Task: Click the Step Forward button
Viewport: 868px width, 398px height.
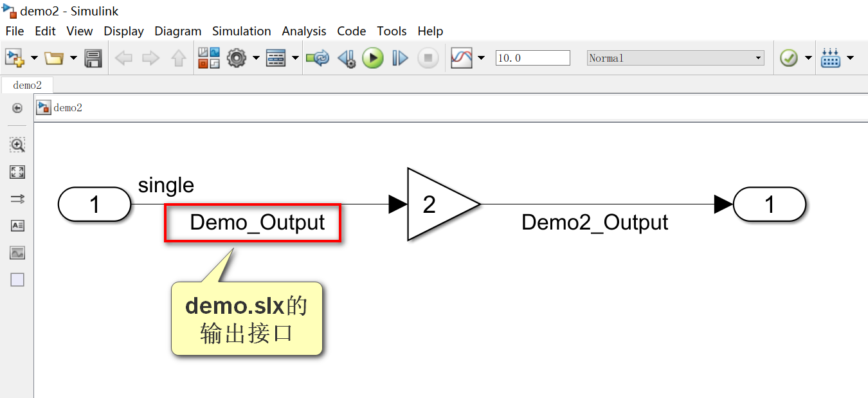Action: click(401, 59)
